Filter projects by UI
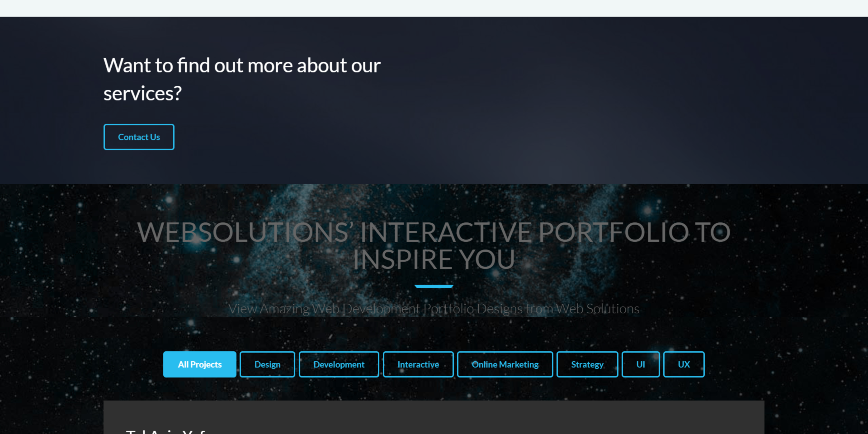Image resolution: width=868 pixels, height=434 pixels. click(641, 364)
